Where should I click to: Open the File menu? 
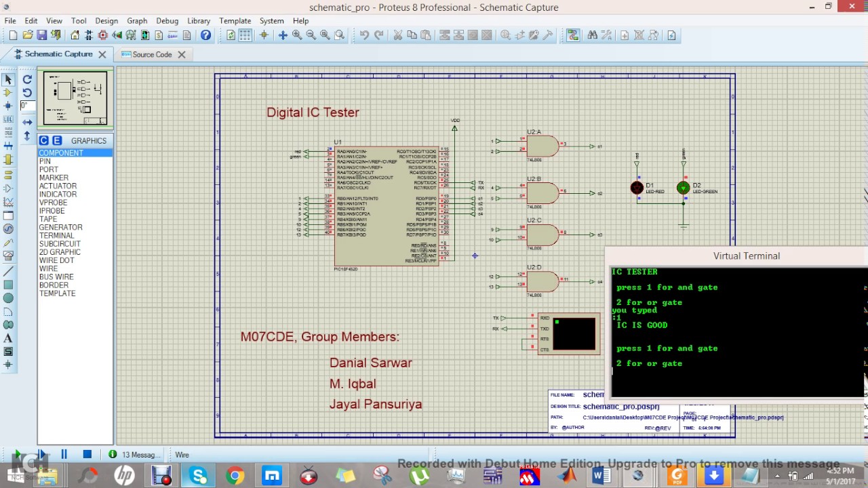point(10,21)
